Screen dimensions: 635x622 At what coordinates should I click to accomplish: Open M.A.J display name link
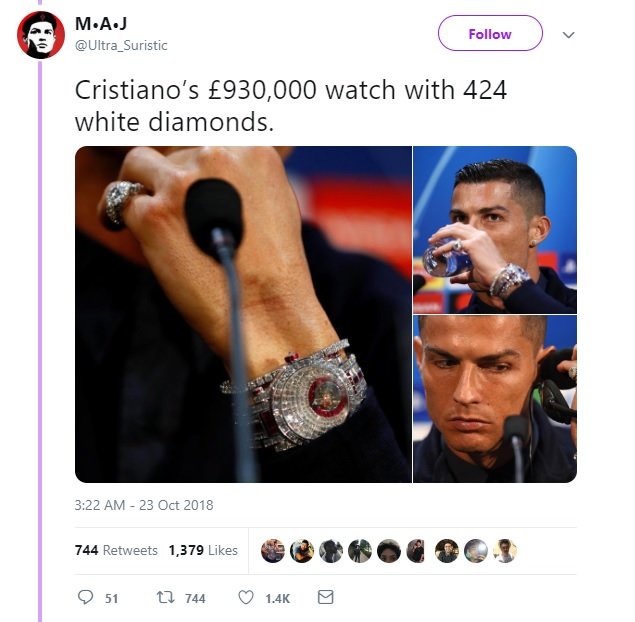[x=101, y=23]
